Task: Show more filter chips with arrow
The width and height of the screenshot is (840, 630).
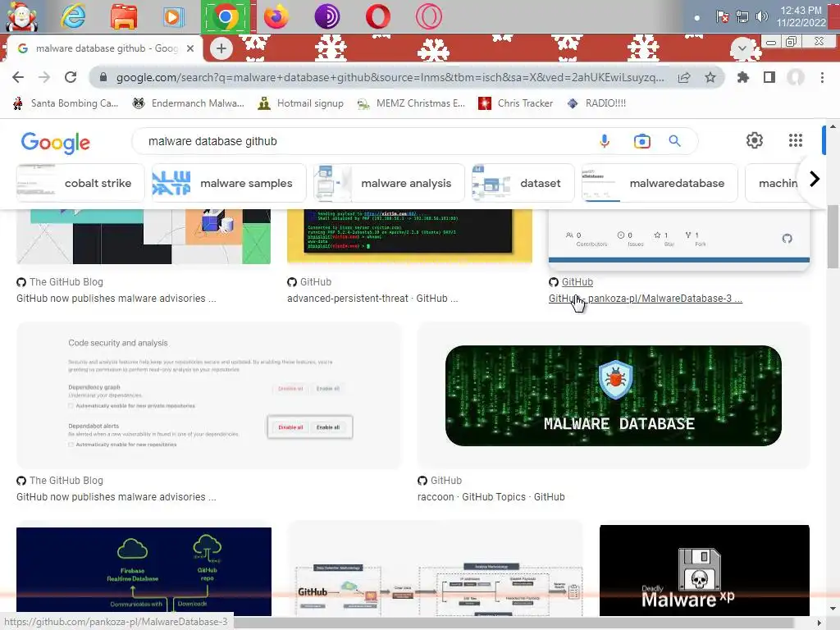Action: [815, 179]
